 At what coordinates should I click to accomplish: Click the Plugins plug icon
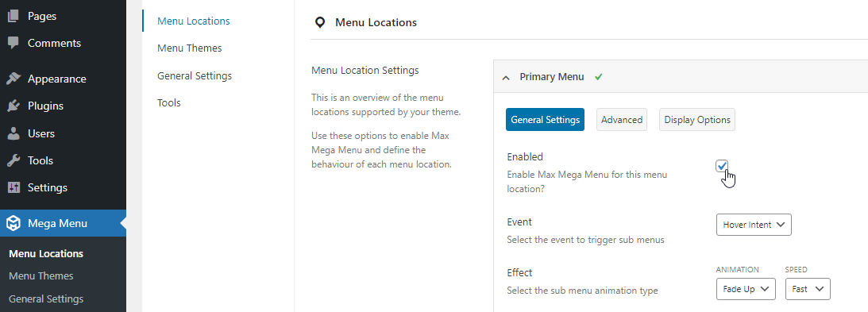point(14,106)
